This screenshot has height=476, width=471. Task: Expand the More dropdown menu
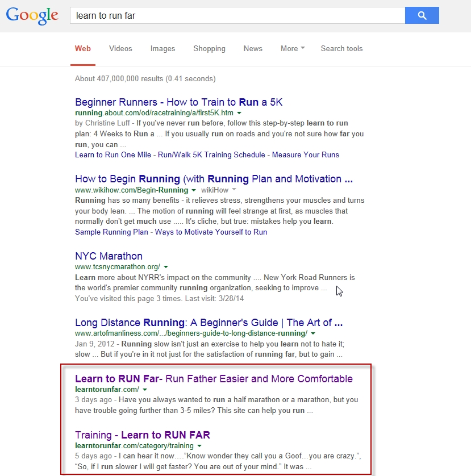click(293, 49)
